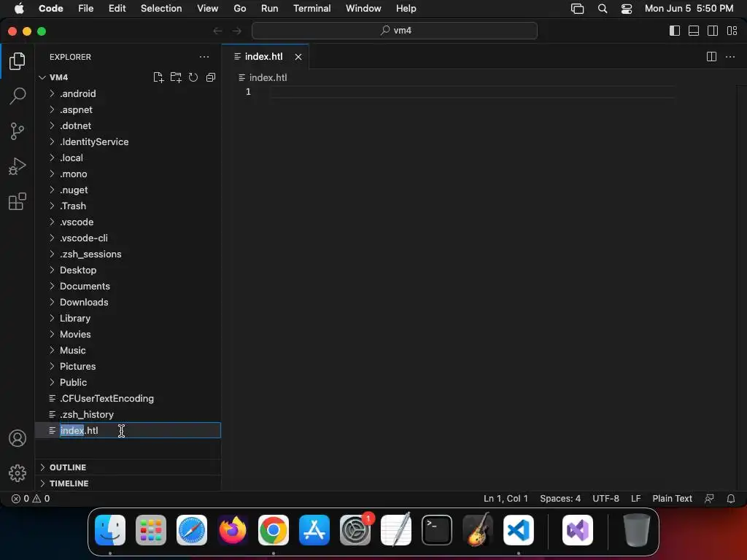Launch Firefox from the Dock

tap(233, 530)
